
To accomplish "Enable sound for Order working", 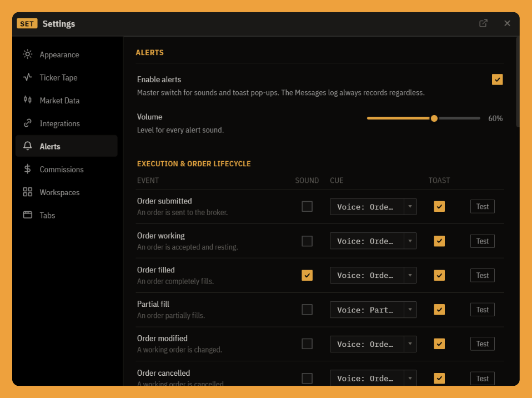I will pyautogui.click(x=307, y=241).
